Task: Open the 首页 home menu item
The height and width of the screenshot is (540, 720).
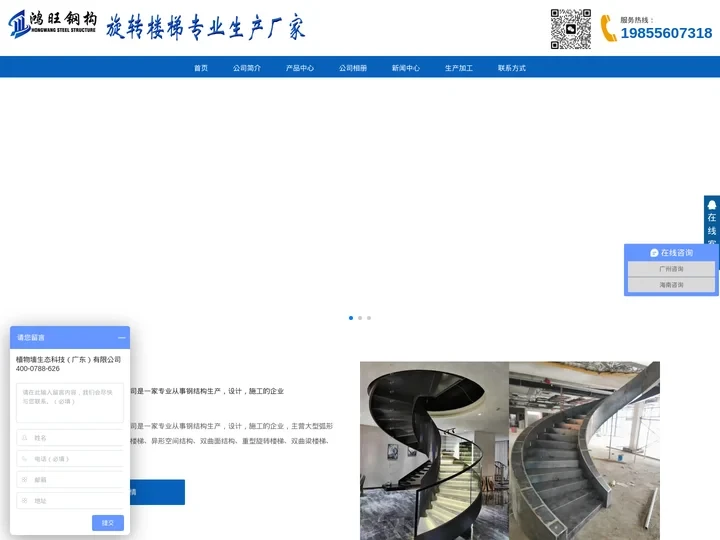Action: [x=201, y=68]
